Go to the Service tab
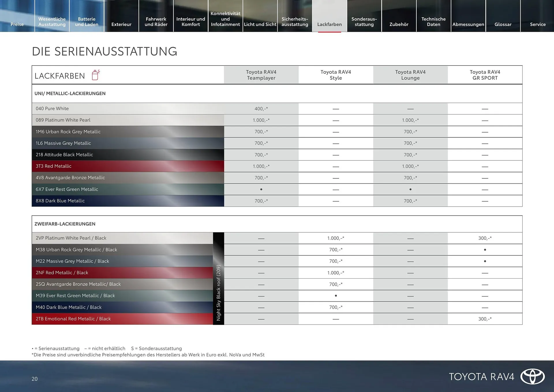The image size is (554, 392). click(538, 24)
